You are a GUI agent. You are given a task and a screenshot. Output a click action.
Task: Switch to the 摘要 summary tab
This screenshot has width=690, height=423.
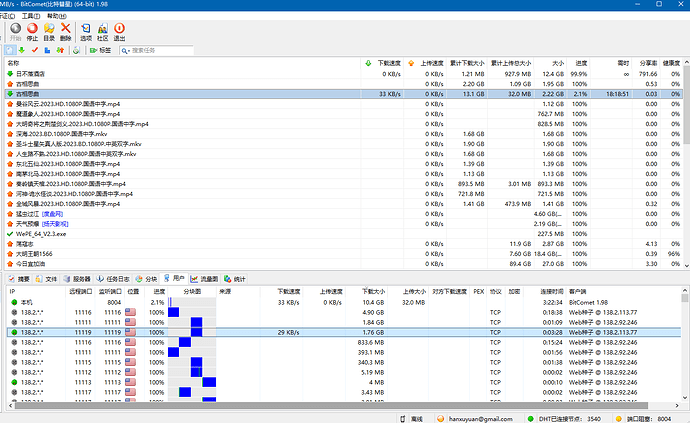pos(19,279)
